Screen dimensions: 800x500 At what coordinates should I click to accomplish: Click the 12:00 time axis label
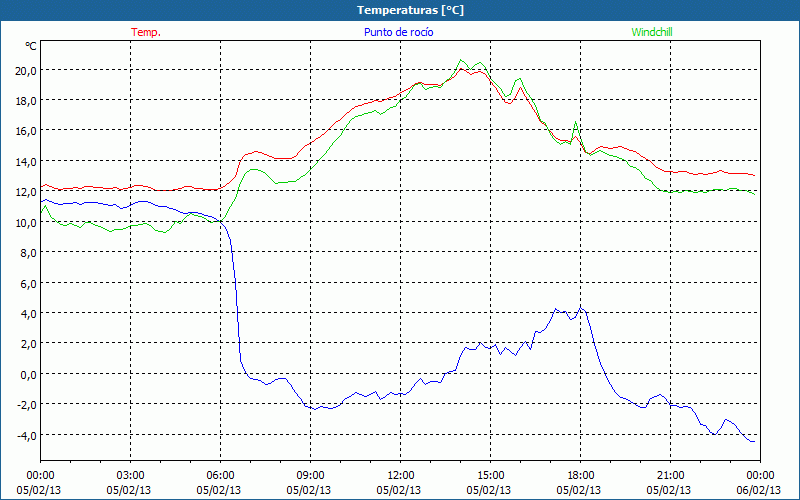click(x=401, y=476)
